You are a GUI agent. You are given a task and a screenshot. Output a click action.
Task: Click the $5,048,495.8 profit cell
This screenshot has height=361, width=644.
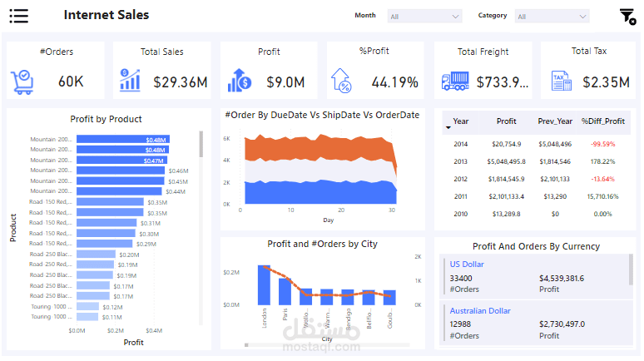507,161
